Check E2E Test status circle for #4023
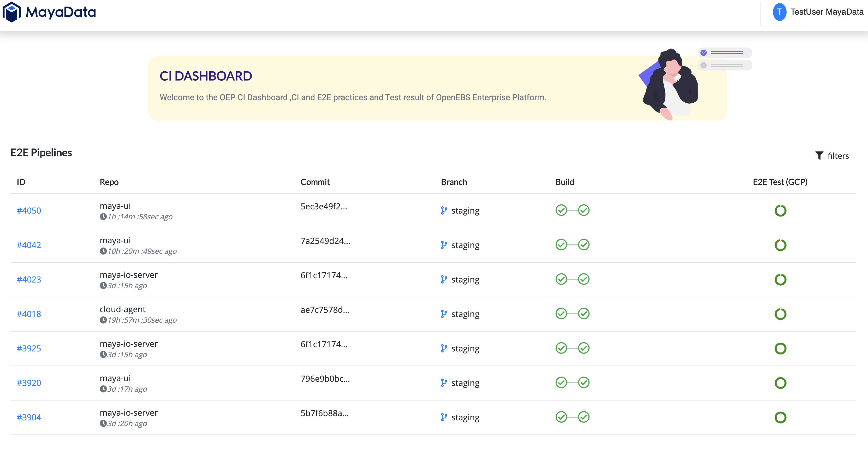868x459 pixels. (780, 279)
